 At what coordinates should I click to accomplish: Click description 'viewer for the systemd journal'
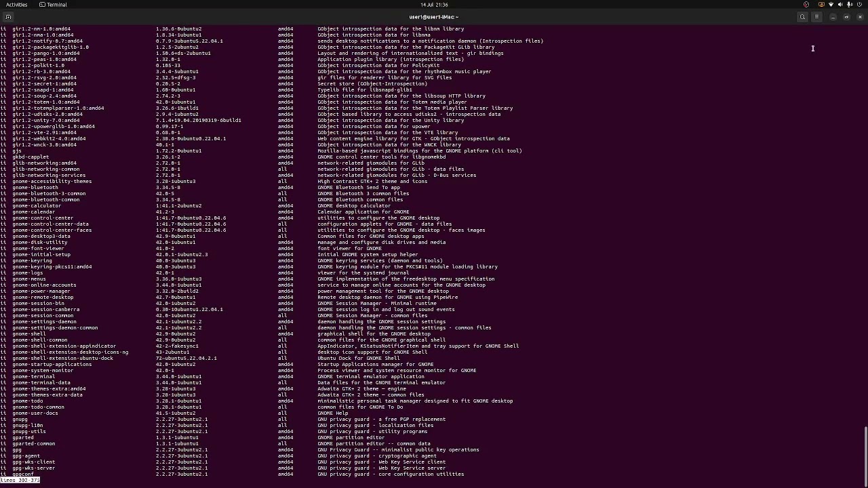(x=363, y=273)
